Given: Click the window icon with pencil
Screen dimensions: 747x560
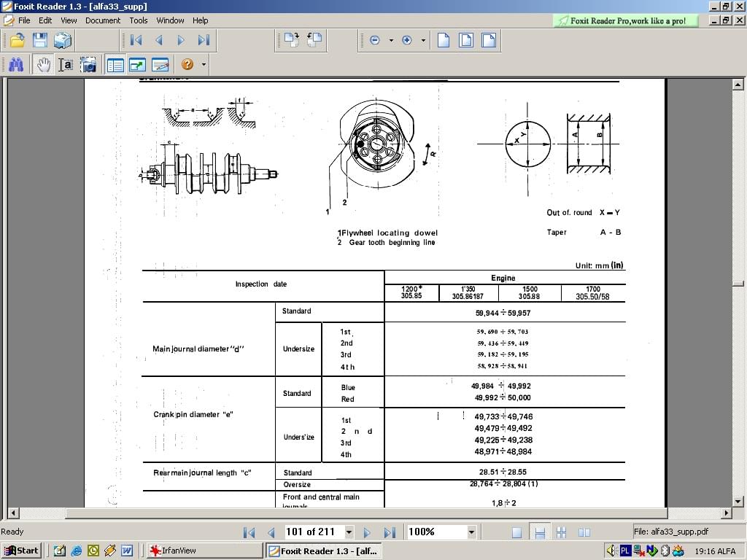Looking at the screenshot, I should point(160,64).
